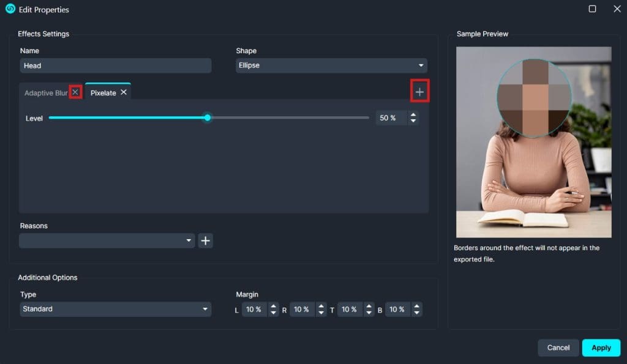Viewport: 627px width, 364px height.
Task: Increase the Level percentage with up arrow
Action: click(x=413, y=115)
